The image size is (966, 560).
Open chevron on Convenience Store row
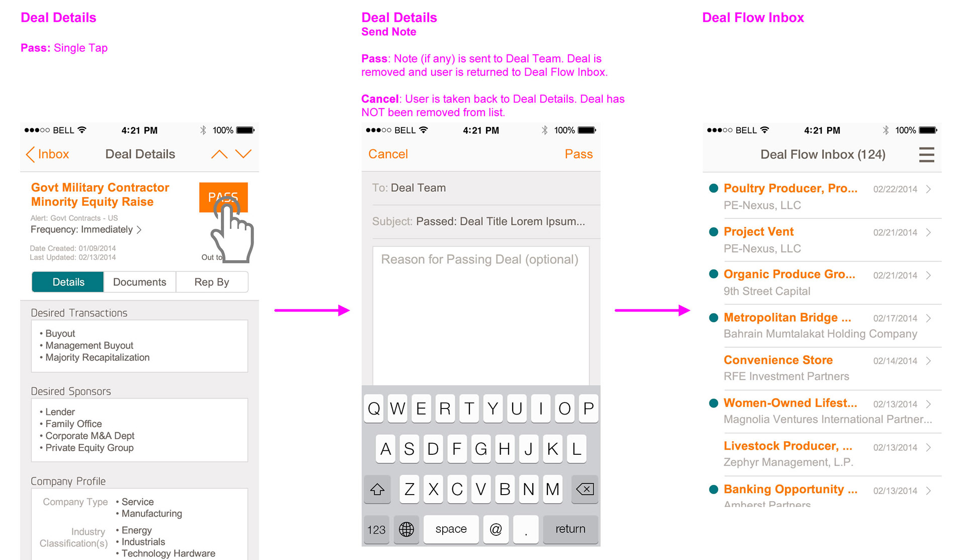[928, 361]
